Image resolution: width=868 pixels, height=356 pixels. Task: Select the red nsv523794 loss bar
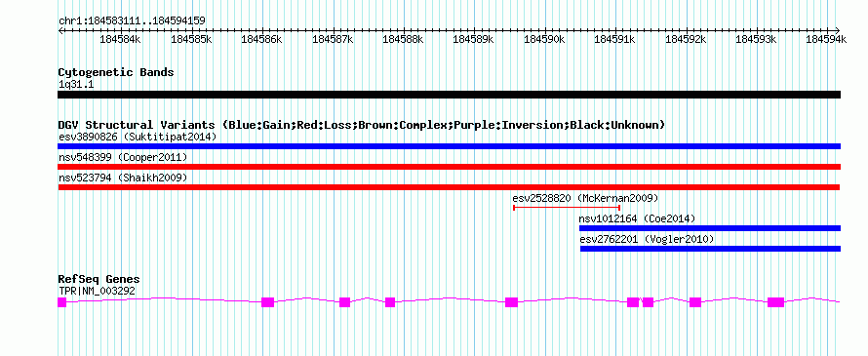coord(449,187)
